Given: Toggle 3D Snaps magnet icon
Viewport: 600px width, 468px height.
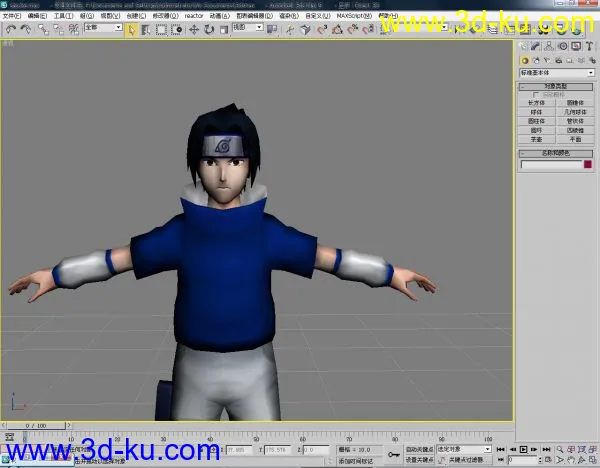Looking at the screenshot, I should (322, 29).
